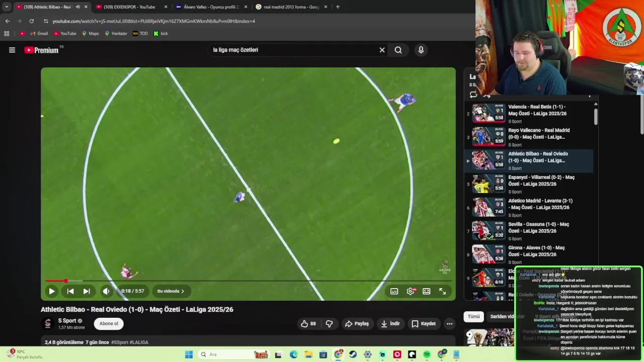Screen dimensions: 644x362
Task: Select the Tümü filter chip
Action: click(x=474, y=316)
